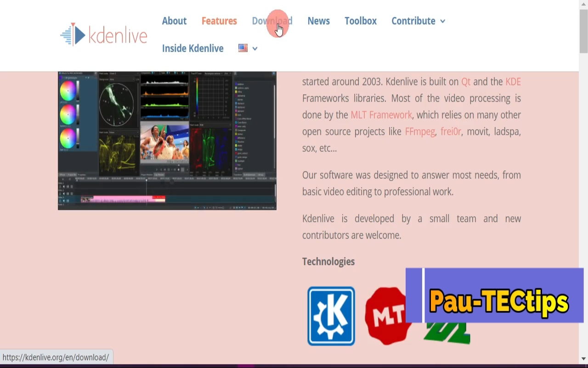Screen dimensions: 588x368
Task: Click the Kdenlive logo in header
Action: pyautogui.click(x=104, y=34)
